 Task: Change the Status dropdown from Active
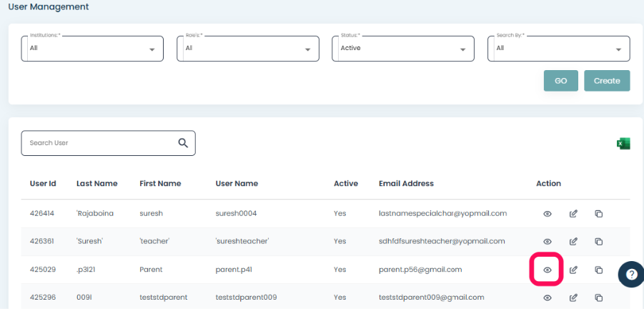pyautogui.click(x=403, y=49)
